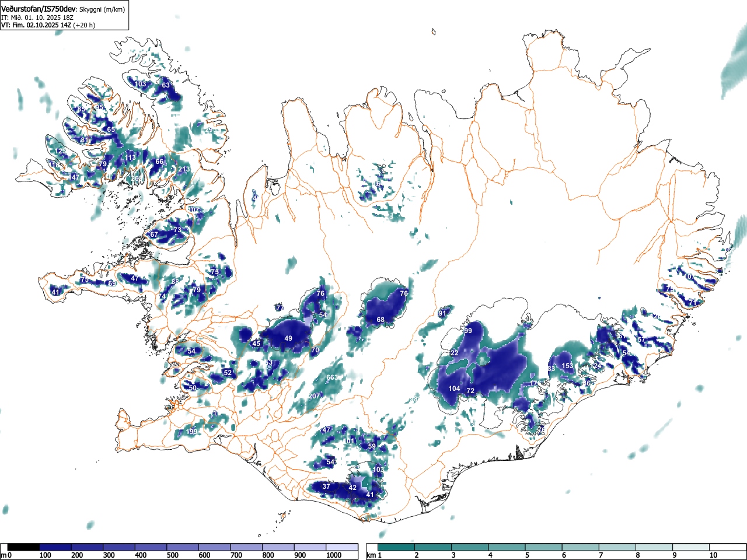
Task: Click the 65 value in the Westfjords
Action: click(x=111, y=129)
